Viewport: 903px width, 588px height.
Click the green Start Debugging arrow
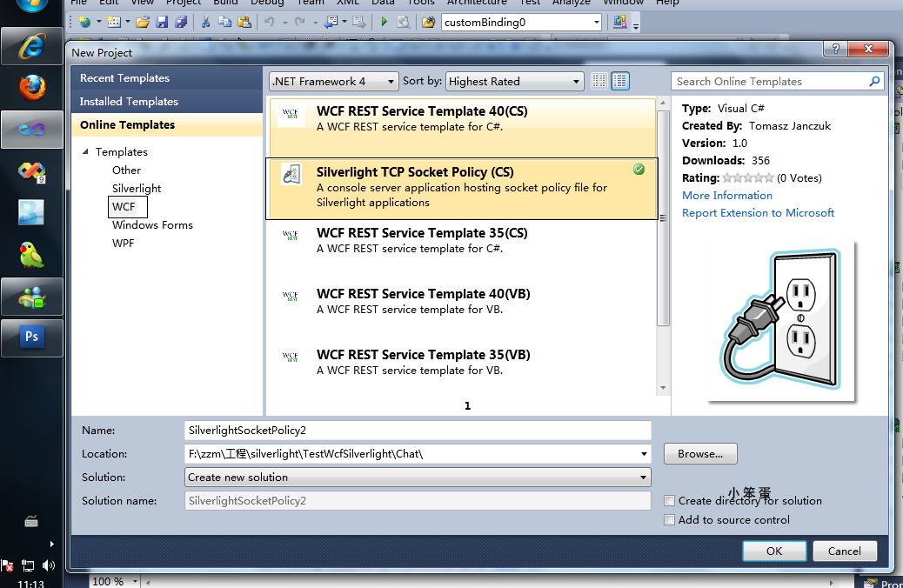(384, 22)
